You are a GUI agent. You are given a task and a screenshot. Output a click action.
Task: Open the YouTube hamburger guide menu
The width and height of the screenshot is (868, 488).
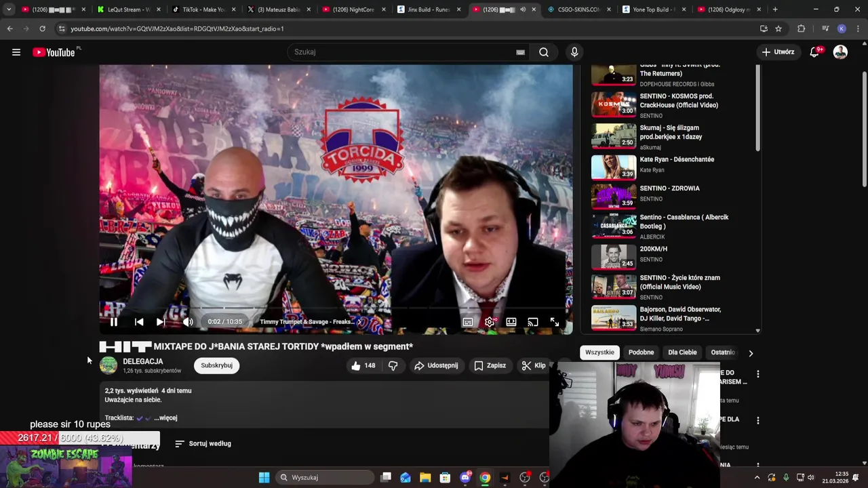click(16, 52)
